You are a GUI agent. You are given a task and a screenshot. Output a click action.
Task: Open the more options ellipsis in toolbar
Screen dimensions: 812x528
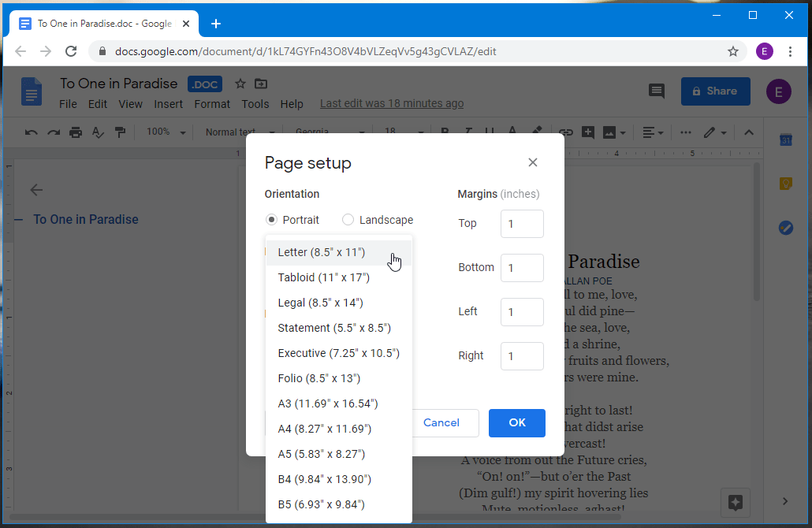[686, 132]
